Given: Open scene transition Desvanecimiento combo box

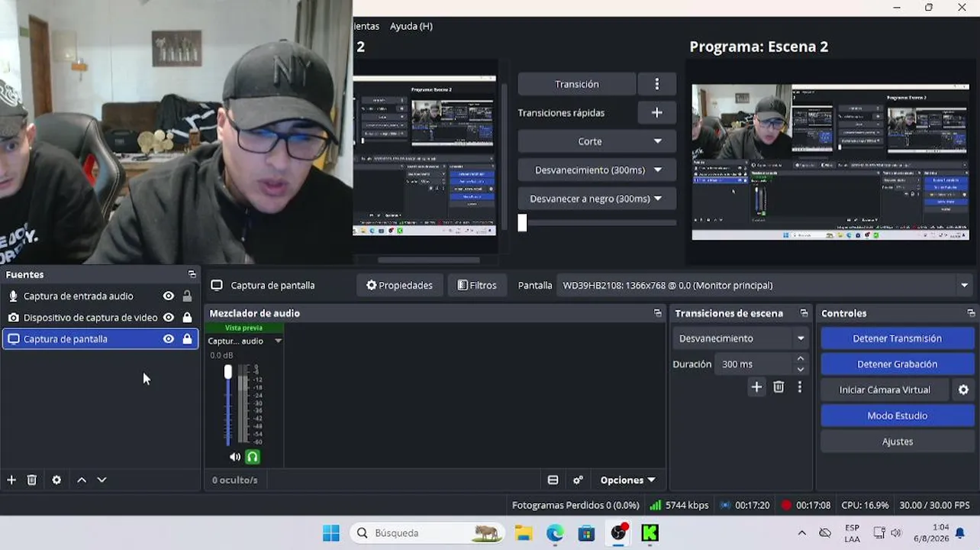Looking at the screenshot, I should pos(740,338).
